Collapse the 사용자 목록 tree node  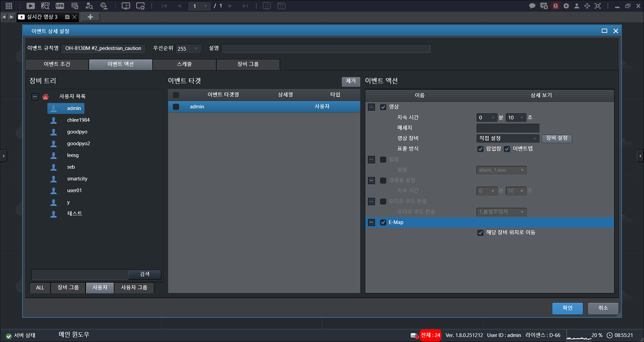[x=35, y=97]
